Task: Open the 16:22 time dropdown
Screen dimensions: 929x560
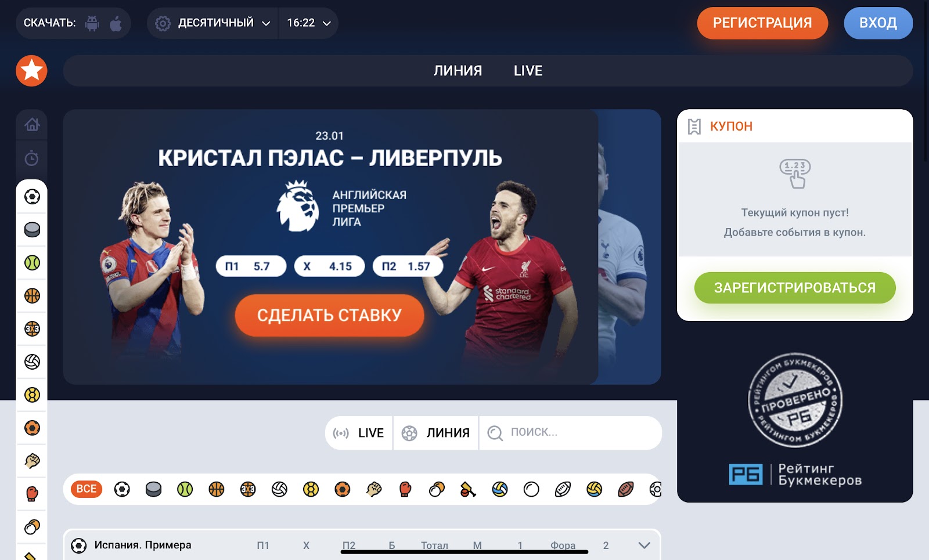Action: (x=309, y=23)
